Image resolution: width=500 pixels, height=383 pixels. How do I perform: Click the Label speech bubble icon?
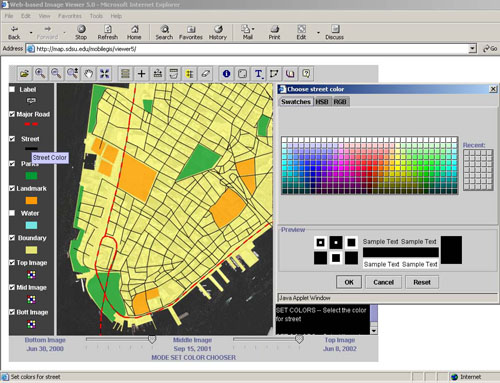[x=31, y=100]
